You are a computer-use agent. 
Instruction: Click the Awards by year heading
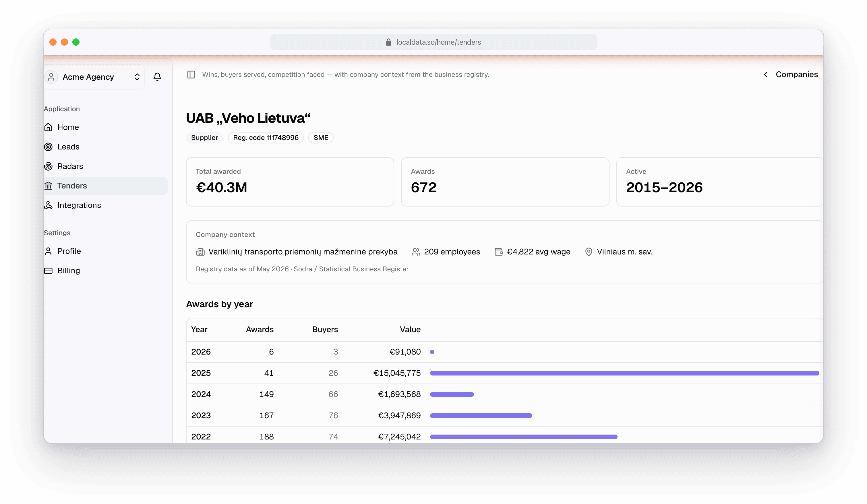[220, 304]
